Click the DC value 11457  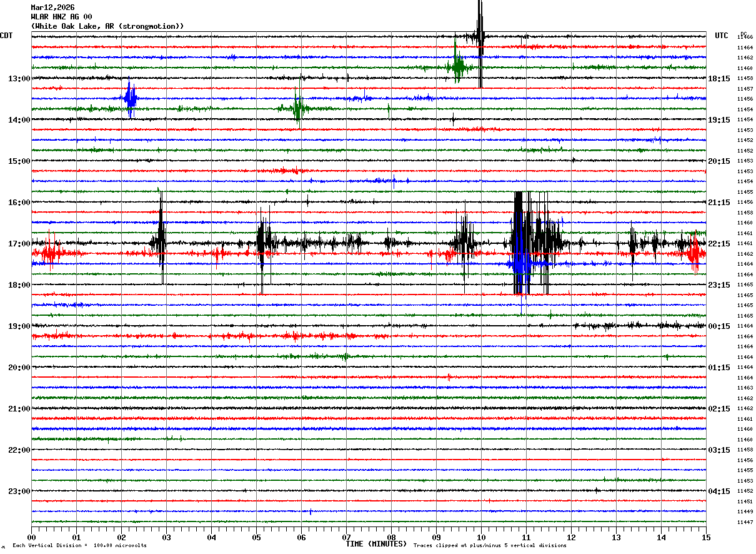(745, 89)
